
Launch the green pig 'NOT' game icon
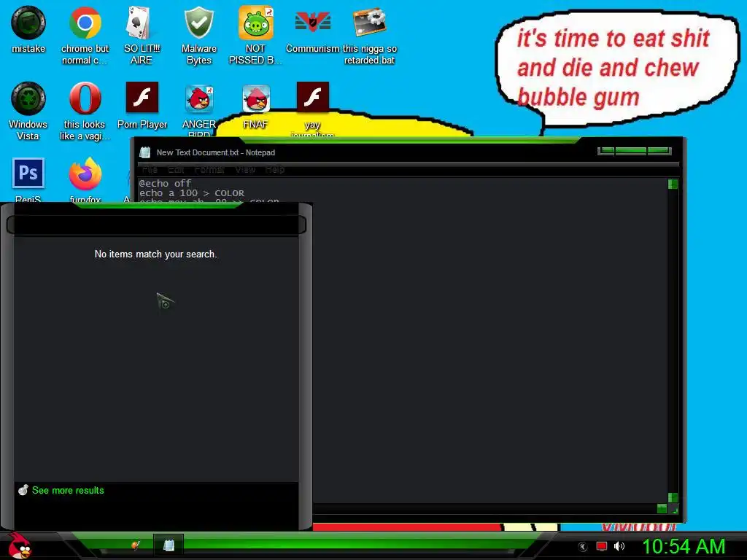pyautogui.click(x=256, y=23)
